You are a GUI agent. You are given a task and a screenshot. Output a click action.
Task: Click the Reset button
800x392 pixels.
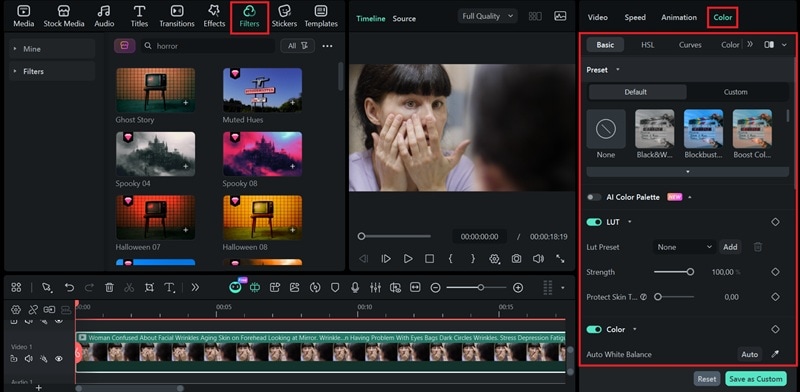tap(707, 379)
